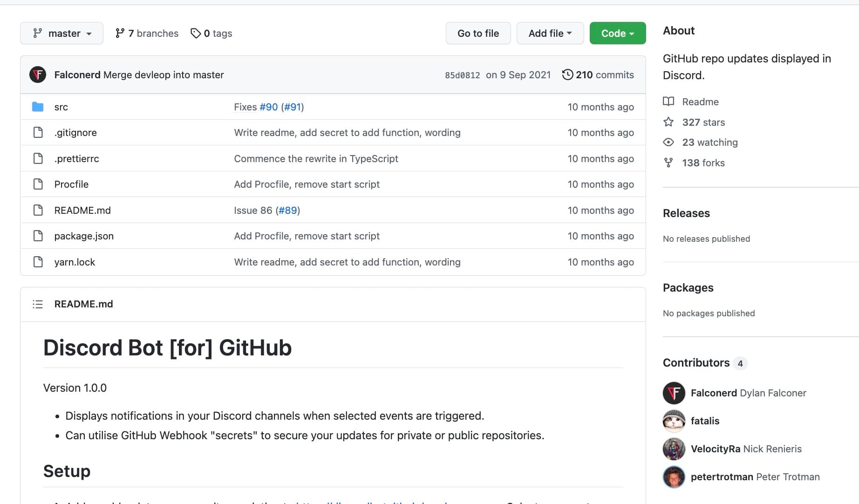This screenshot has height=504, width=859.
Task: Click the forks icon next to 138 forks
Action: click(x=668, y=162)
